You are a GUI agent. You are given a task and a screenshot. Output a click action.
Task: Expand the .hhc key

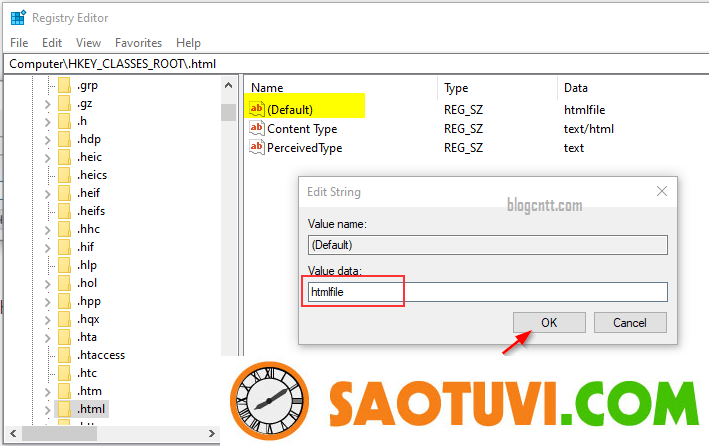point(47,230)
